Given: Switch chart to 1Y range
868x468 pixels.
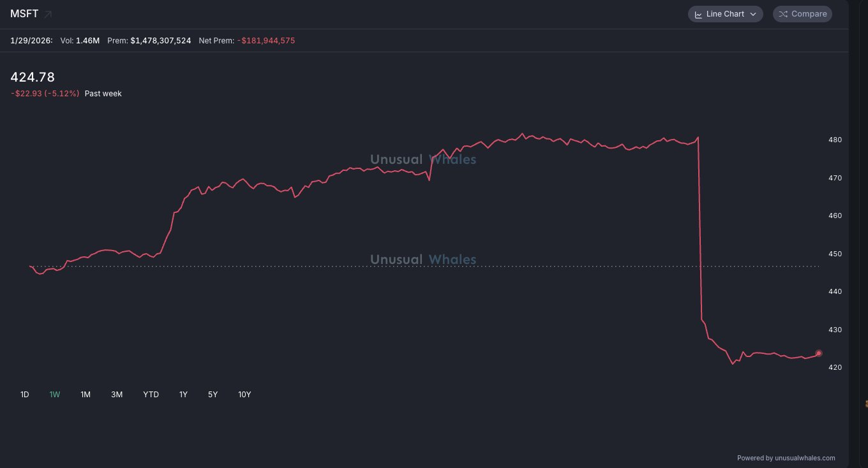Looking at the screenshot, I should pos(183,395).
